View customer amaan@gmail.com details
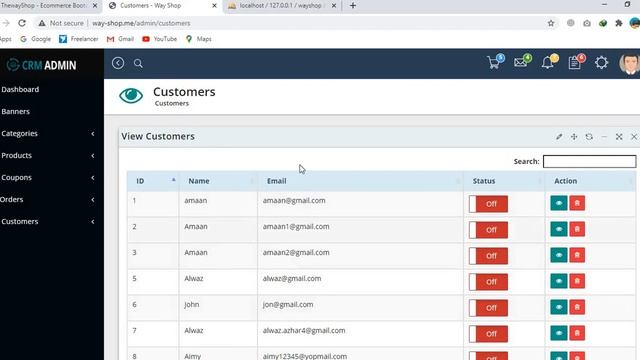The image size is (640, 360). (x=559, y=203)
